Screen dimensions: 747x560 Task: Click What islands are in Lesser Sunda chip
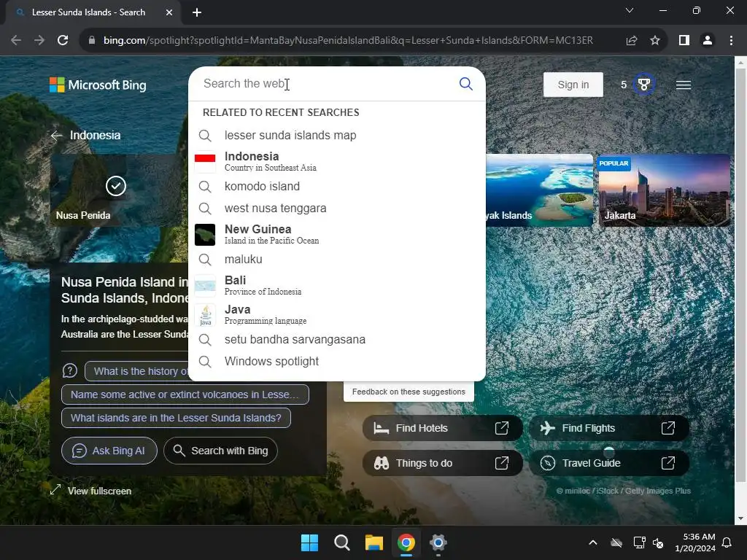[x=176, y=418]
